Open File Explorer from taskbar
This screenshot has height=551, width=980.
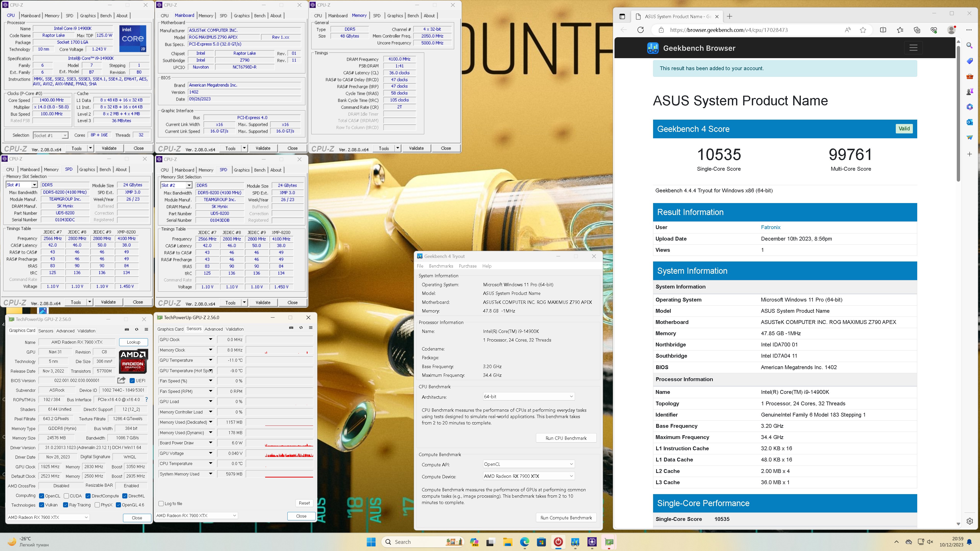[508, 542]
